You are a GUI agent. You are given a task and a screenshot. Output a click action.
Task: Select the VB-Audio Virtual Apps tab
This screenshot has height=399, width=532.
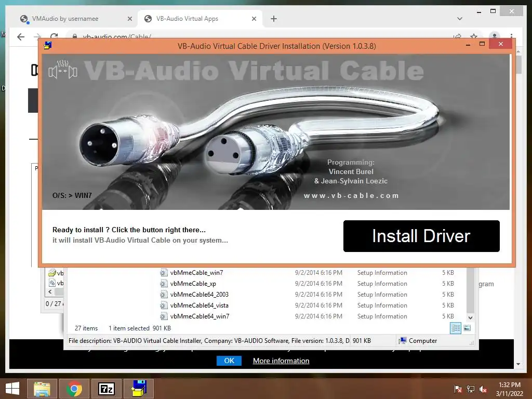tap(187, 19)
